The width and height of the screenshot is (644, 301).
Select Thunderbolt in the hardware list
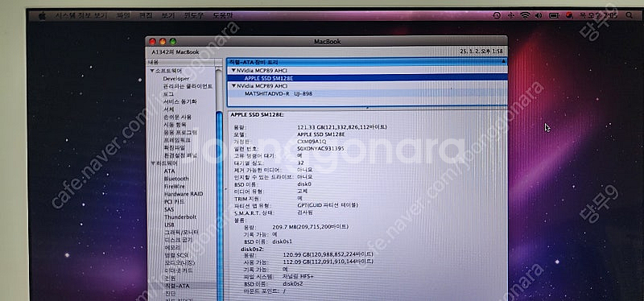(180, 216)
